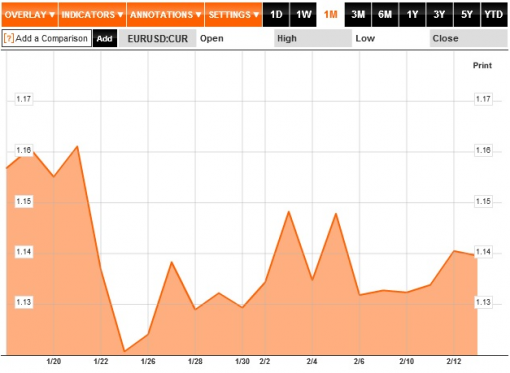Click the left axis 1.15 label
The width and height of the screenshot is (510, 373).
point(24,201)
